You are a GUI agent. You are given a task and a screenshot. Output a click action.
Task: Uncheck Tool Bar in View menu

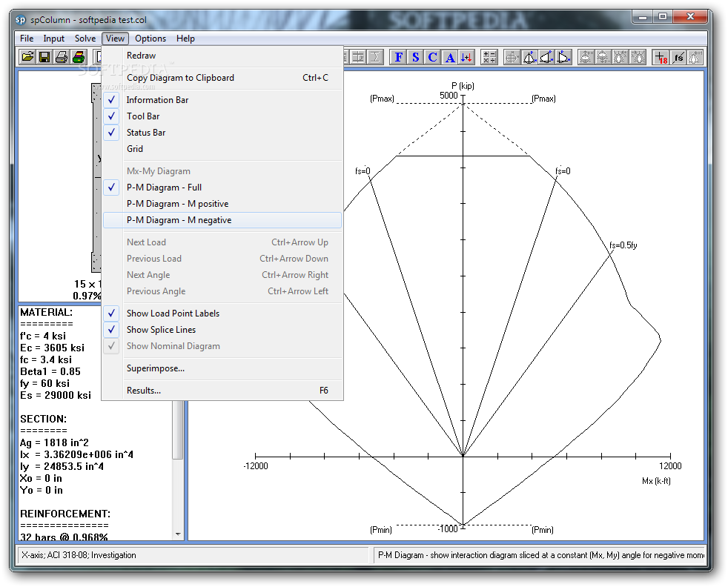click(x=222, y=116)
